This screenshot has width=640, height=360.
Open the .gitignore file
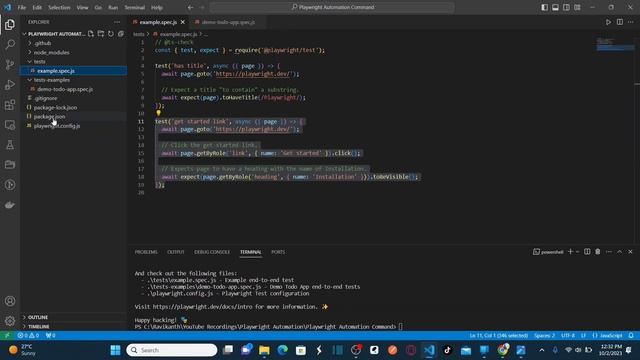pos(45,98)
